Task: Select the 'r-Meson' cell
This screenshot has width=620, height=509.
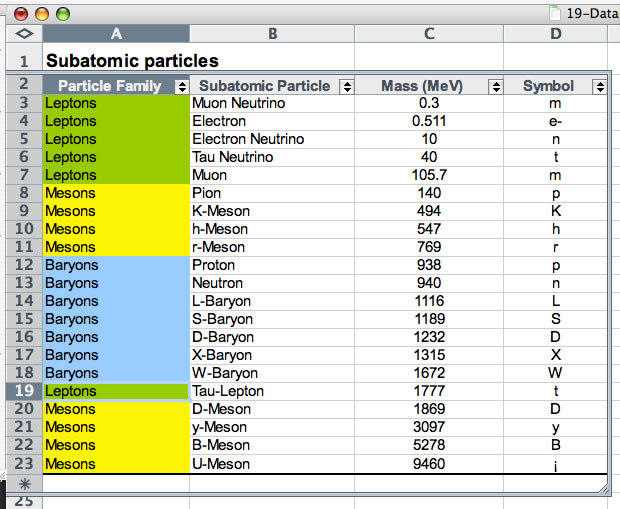Action: pos(272,247)
